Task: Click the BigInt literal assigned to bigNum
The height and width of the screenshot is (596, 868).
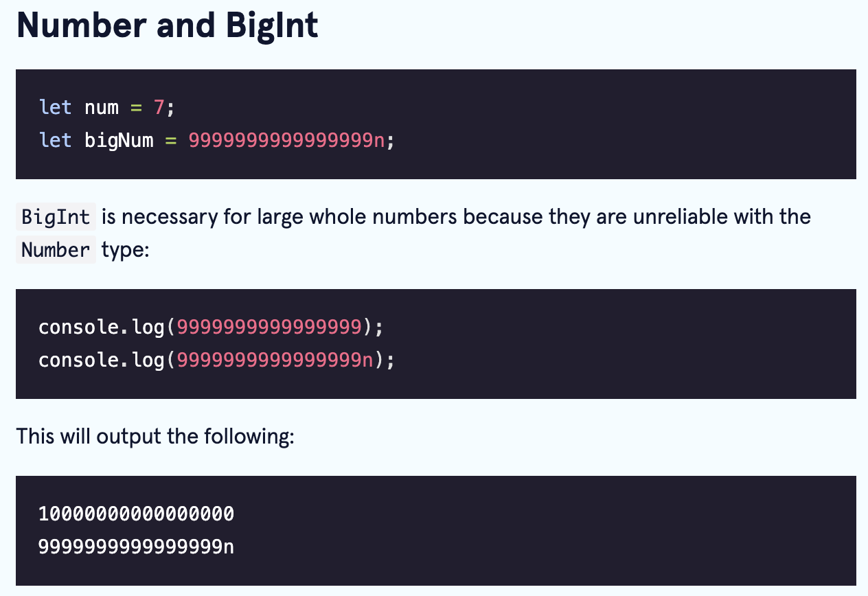Action: (x=286, y=140)
